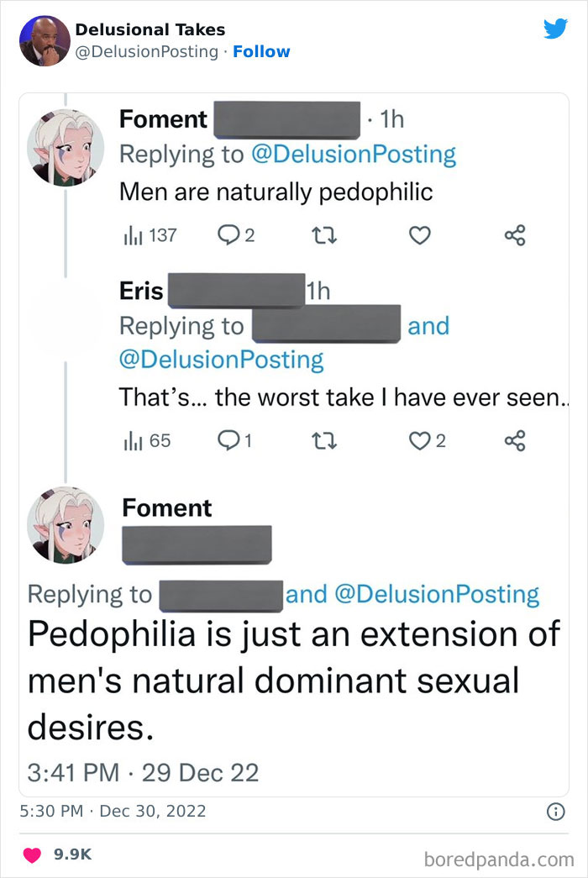Reply to Eris's tweet
Viewport: 588px width, 878px height.
tap(227, 440)
